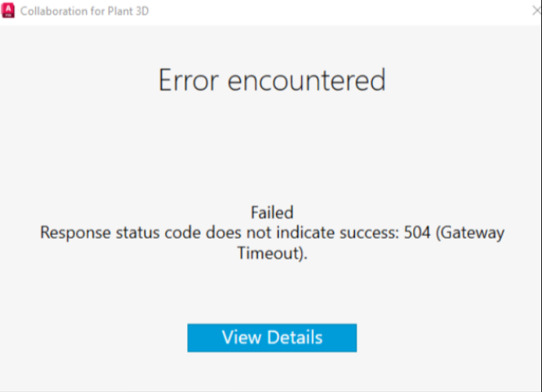Open the View Details button
This screenshot has width=542, height=392.
pos(272,338)
